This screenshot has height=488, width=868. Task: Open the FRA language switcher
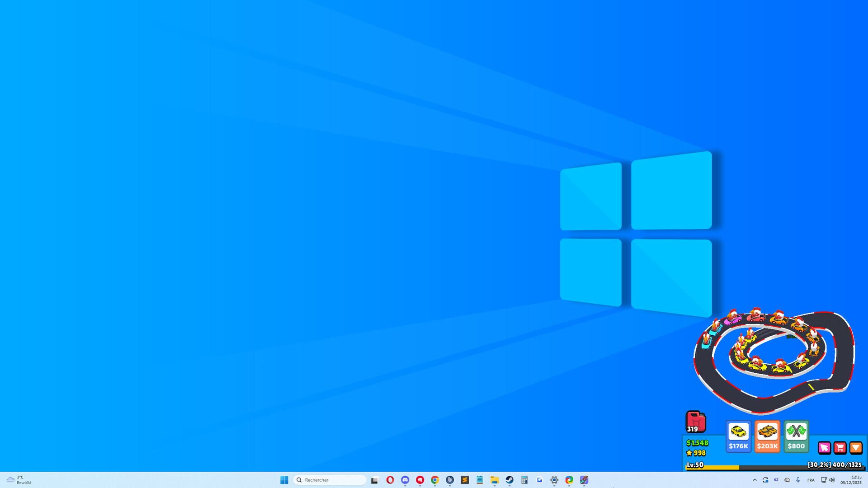coord(811,480)
